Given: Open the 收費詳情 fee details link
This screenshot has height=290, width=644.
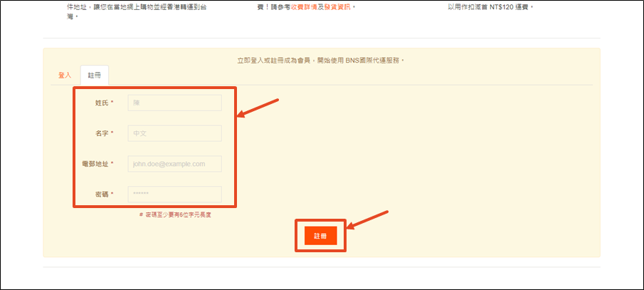Looking at the screenshot, I should (307, 6).
